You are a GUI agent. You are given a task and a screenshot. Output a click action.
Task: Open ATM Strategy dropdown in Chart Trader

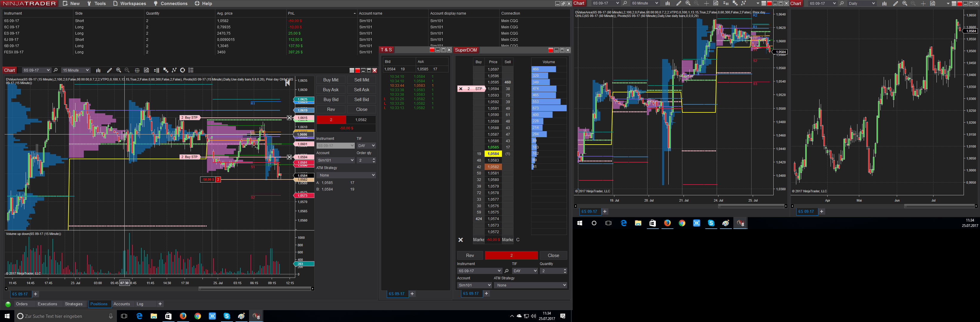[346, 175]
